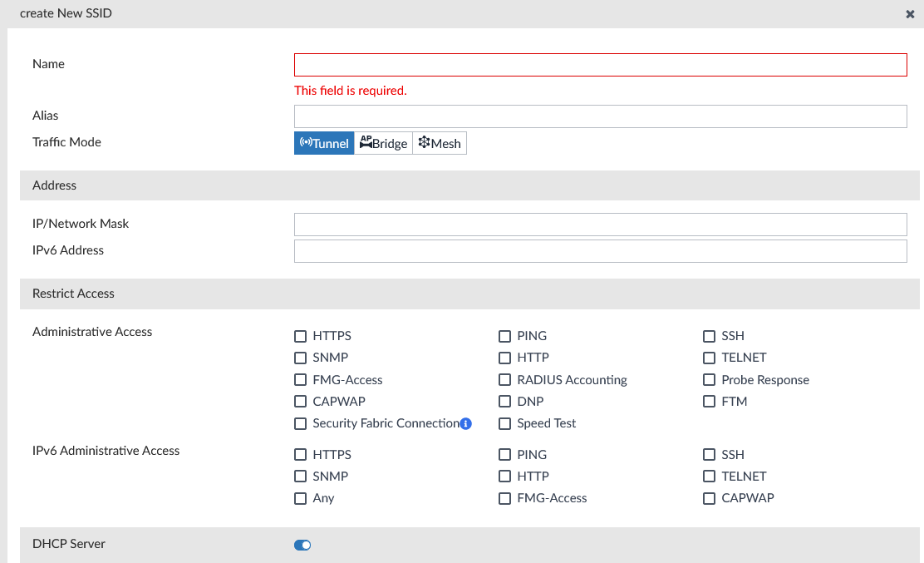Tick the RADIUS Accounting checkbox
Viewport: 924px width, 563px height.
click(504, 380)
